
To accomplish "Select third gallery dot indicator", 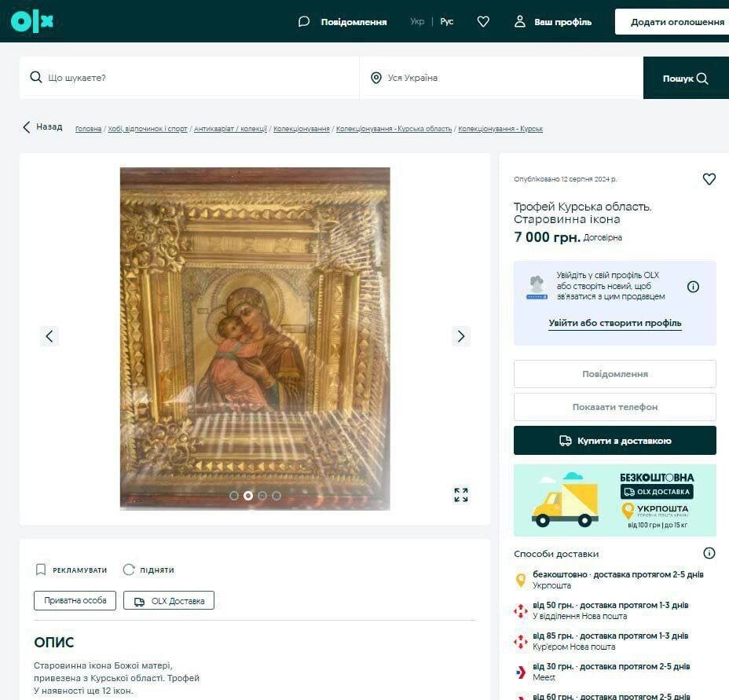I will click(262, 496).
